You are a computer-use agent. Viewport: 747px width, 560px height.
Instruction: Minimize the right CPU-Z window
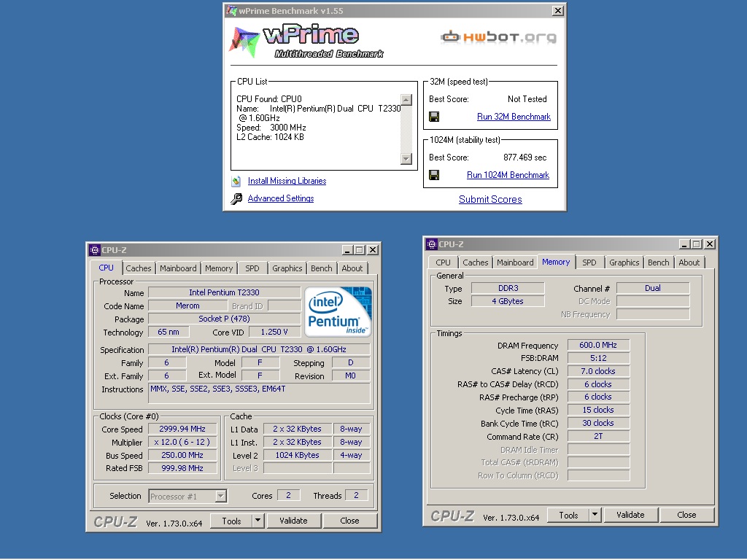click(684, 244)
